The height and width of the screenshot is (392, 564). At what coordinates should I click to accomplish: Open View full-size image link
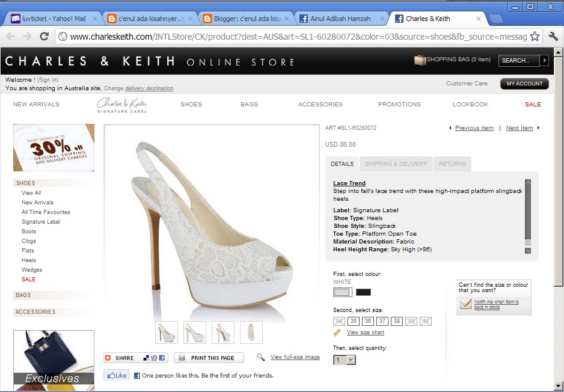[x=295, y=357]
